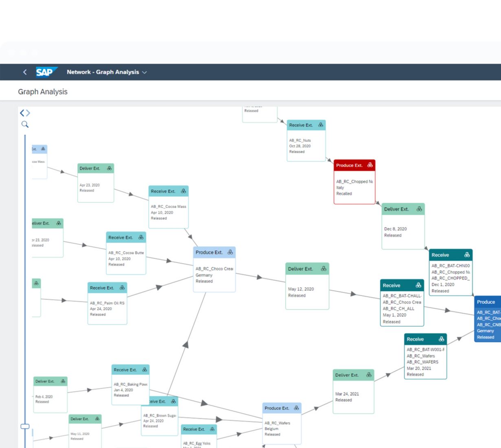
Task: Click the back arrow in header
Action: [25, 72]
